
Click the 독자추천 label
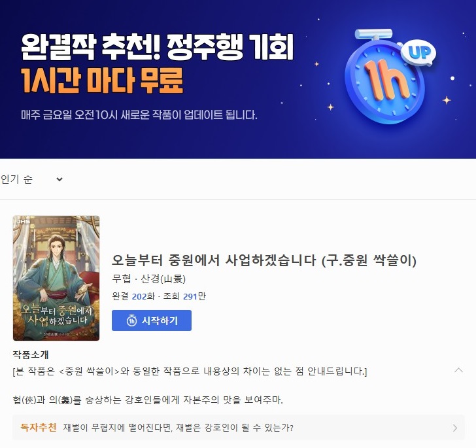[x=39, y=428]
